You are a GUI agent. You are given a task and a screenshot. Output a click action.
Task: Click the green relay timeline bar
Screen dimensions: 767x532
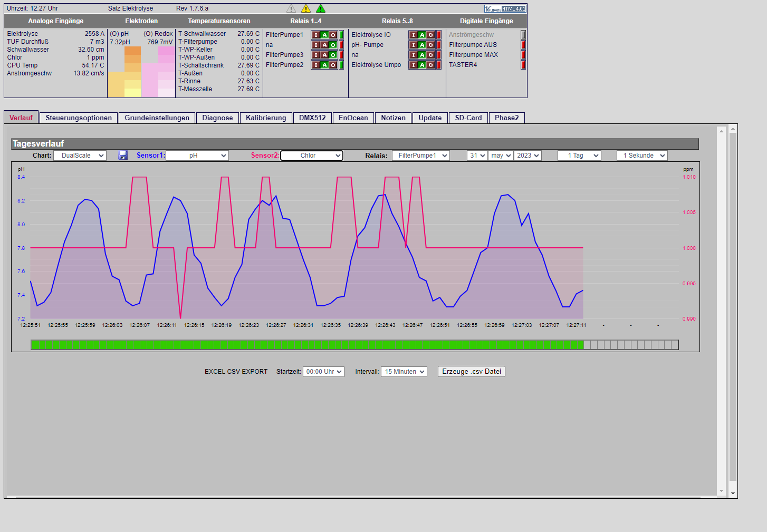click(x=307, y=345)
